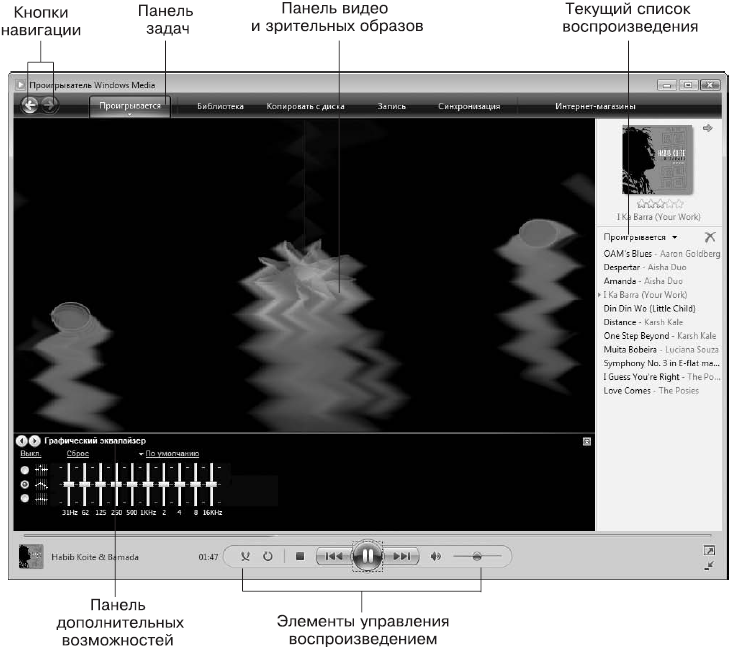Open the 'По умолчанию' equalizer preset dropdown
This screenshot has width=730, height=649.
tap(169, 453)
